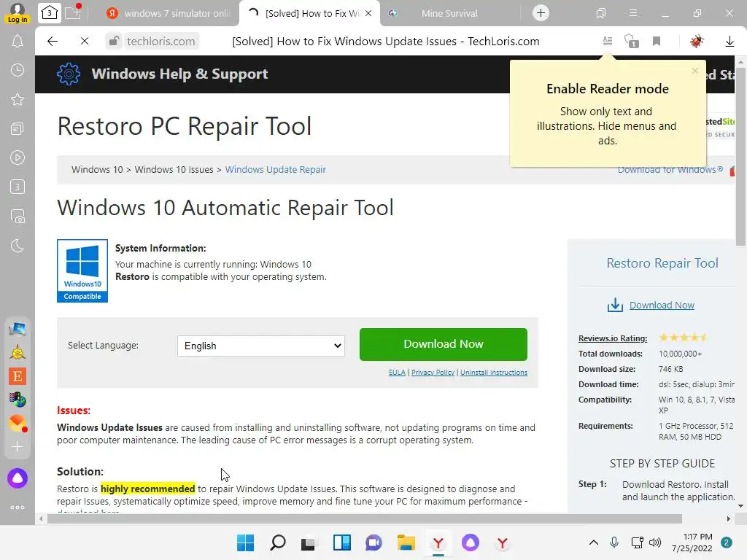Click the horizontal page scrollbar
747x560 pixels.
365,518
